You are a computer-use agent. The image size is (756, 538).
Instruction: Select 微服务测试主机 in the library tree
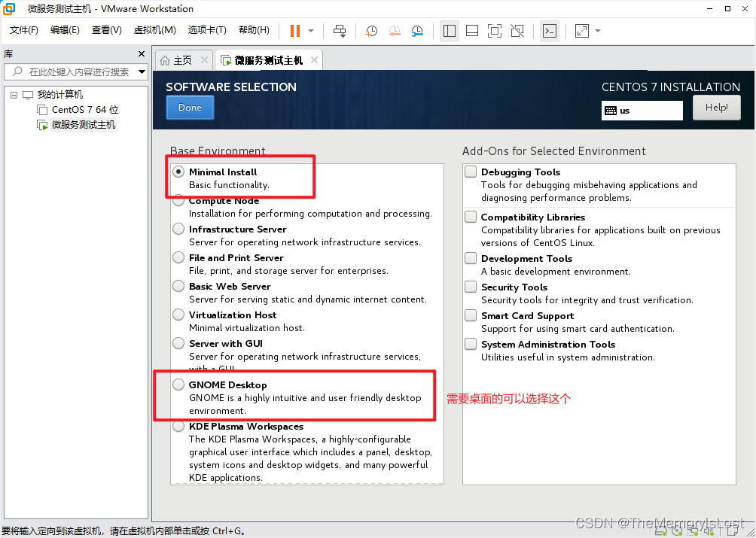click(x=84, y=125)
